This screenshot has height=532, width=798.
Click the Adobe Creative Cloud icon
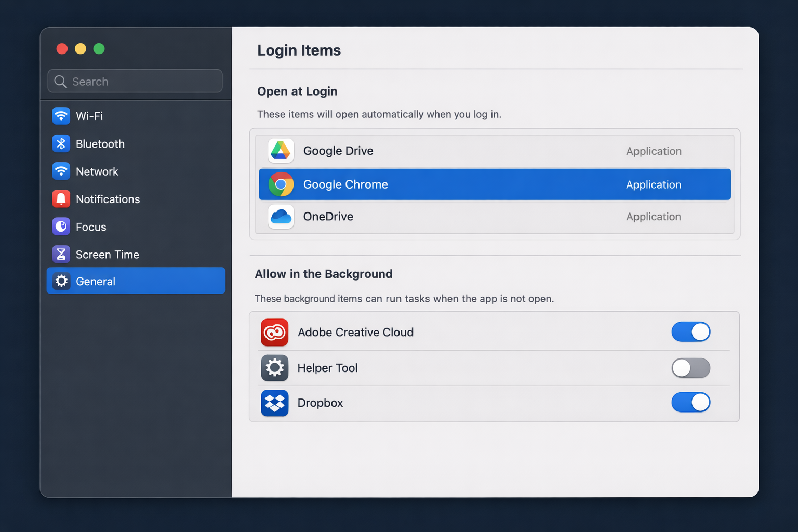click(x=274, y=332)
